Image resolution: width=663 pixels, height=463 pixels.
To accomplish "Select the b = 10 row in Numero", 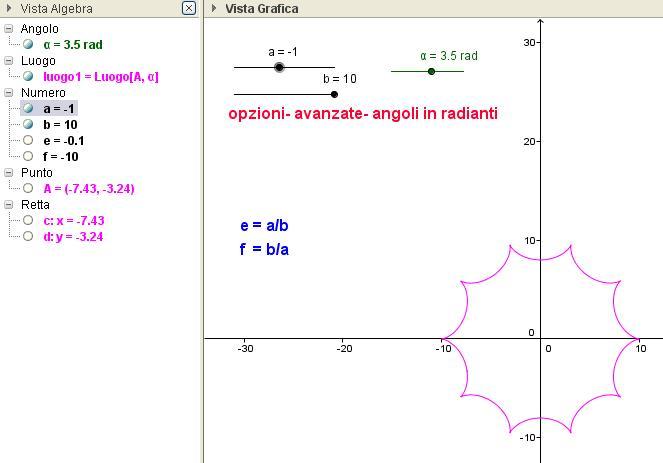I will click(60, 125).
